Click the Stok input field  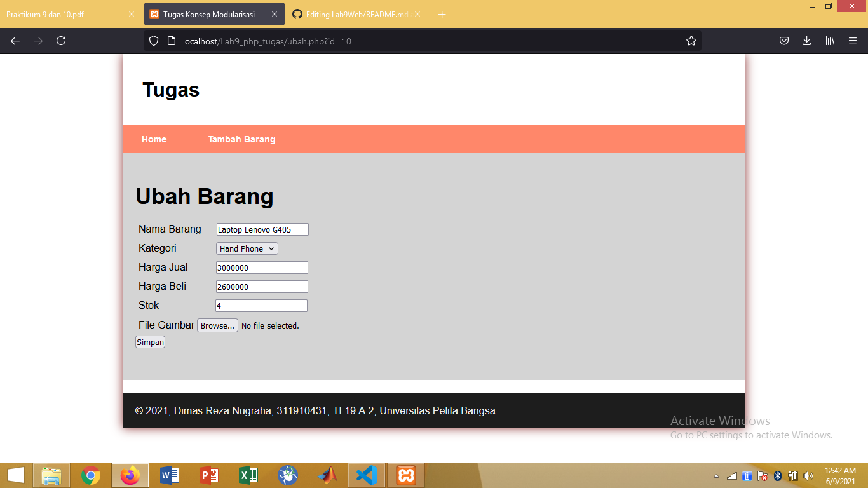261,306
